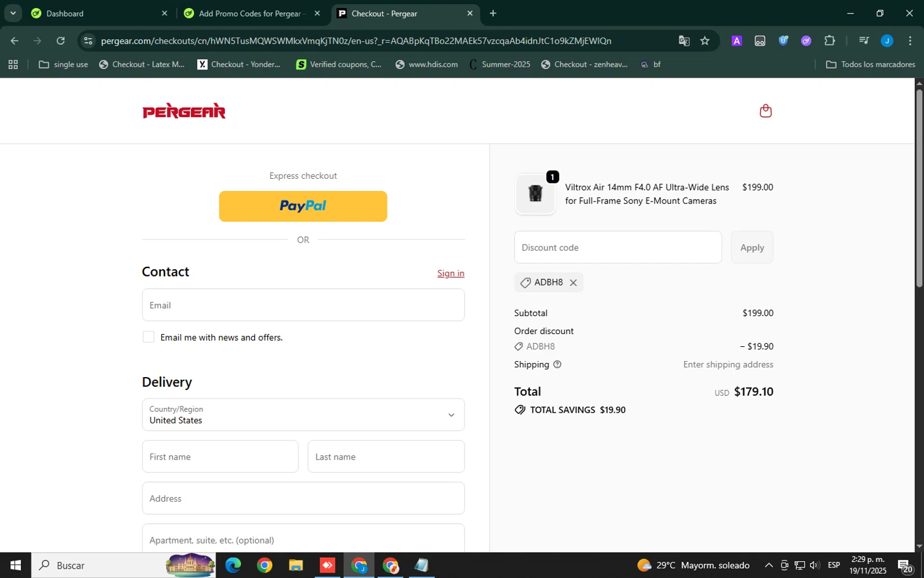Click the address bar URL
This screenshot has height=578, width=924.
356,41
